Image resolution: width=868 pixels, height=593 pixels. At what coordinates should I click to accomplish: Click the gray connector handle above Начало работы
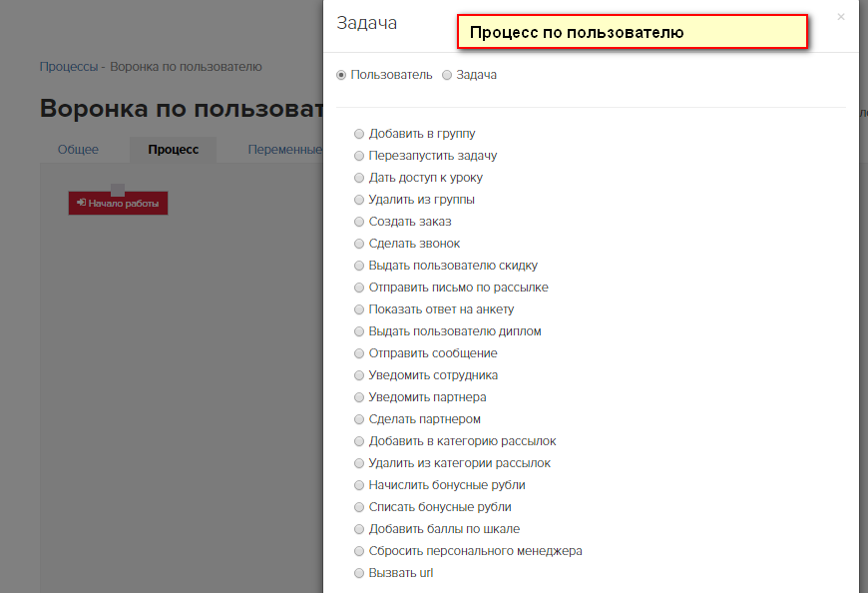118,190
